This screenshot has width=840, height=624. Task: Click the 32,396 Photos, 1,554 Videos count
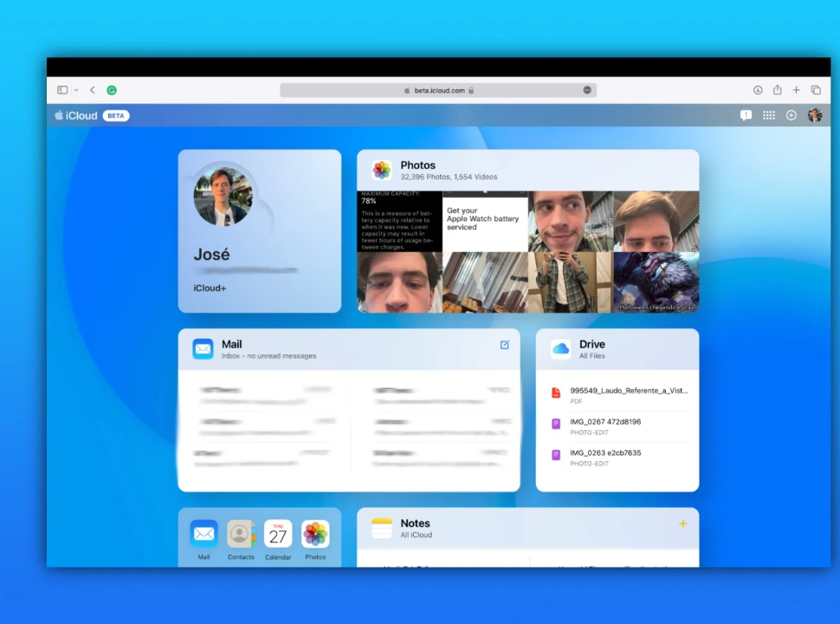click(x=449, y=177)
